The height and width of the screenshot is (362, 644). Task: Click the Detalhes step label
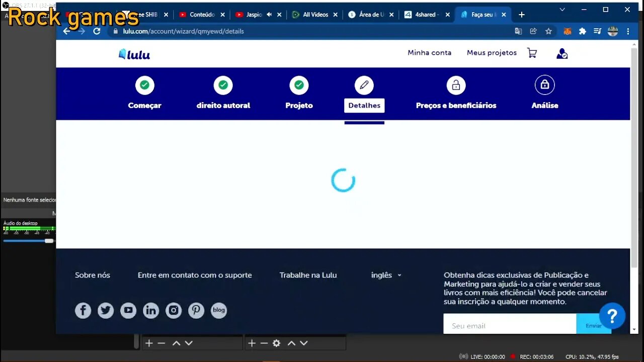point(364,106)
